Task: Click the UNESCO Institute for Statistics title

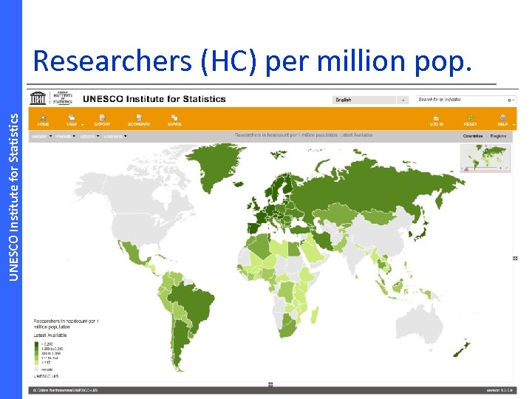Action: pos(154,99)
